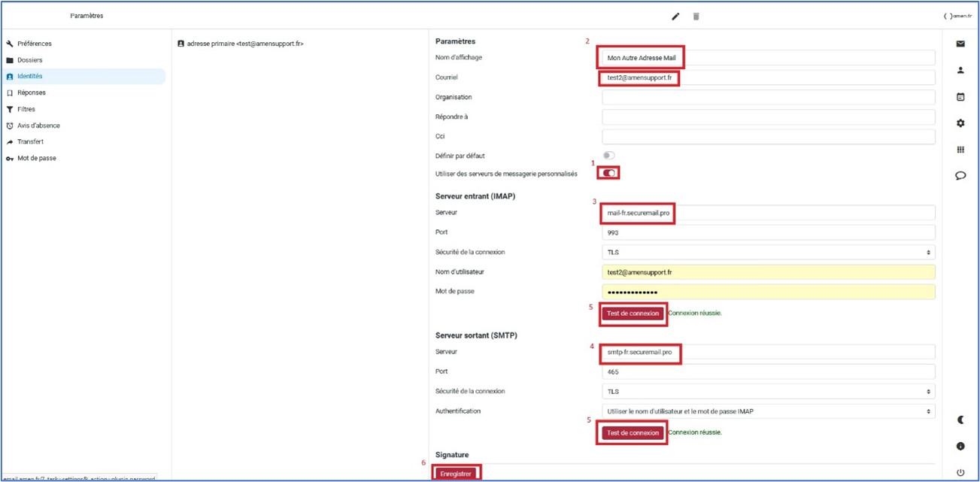Open the Filtres settings section
Viewport: 980px width, 482px height.
26,109
